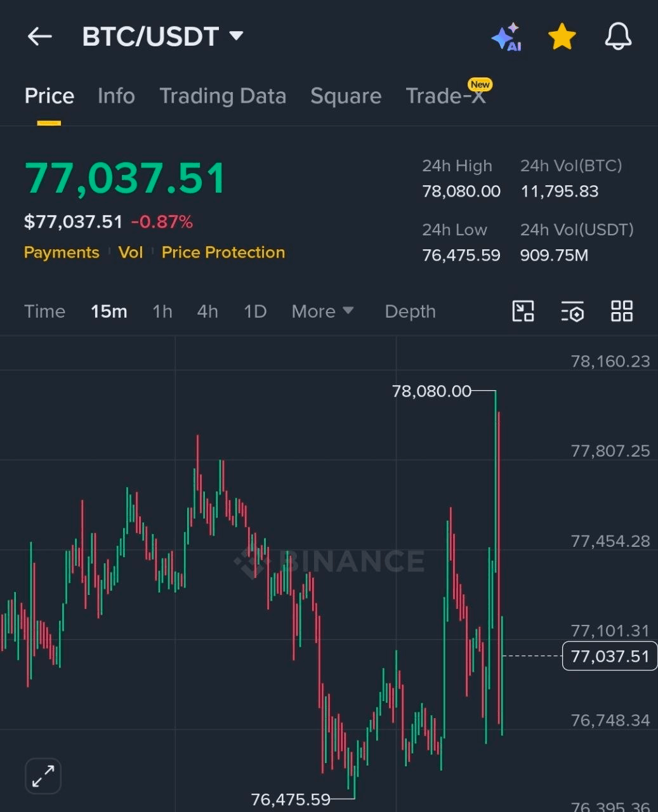
Task: Tap the Payments link
Action: 62,252
